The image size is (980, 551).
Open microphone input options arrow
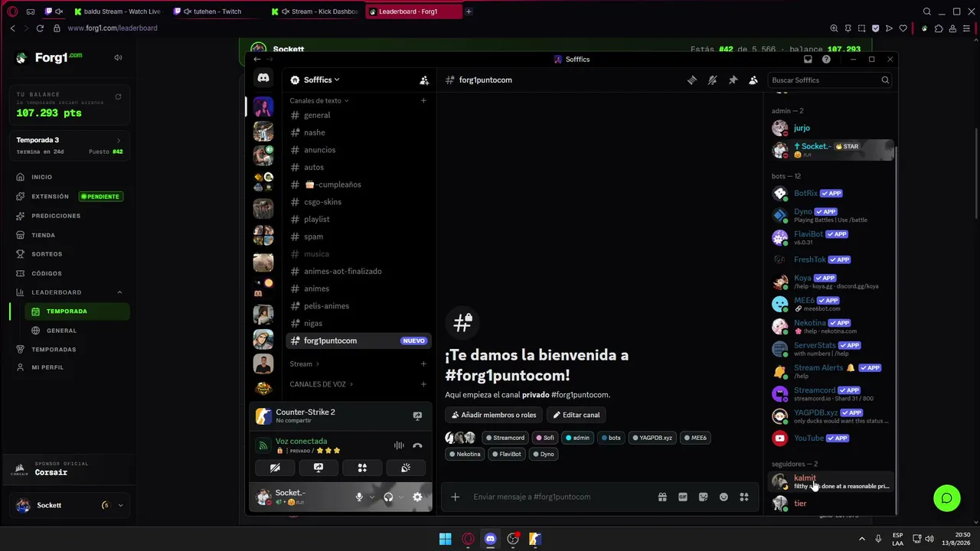372,497
